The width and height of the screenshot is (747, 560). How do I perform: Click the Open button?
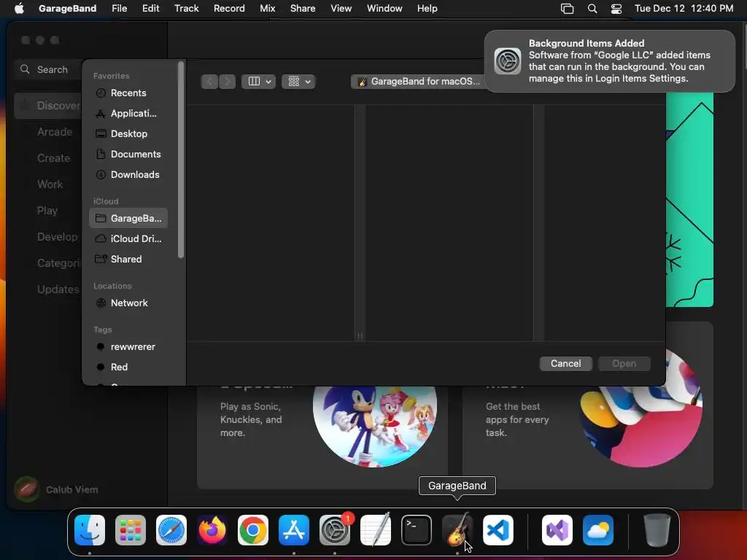click(624, 363)
